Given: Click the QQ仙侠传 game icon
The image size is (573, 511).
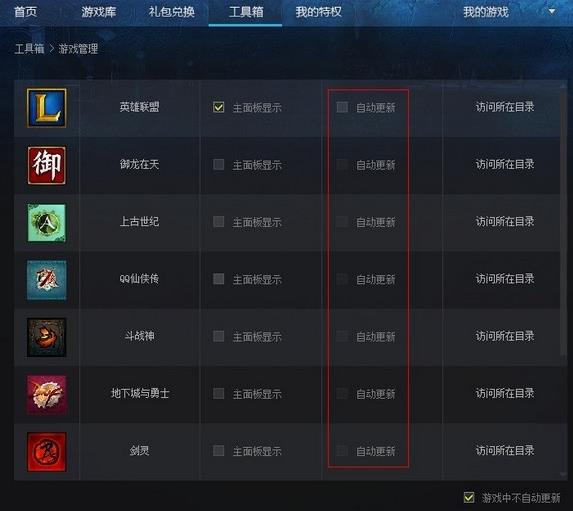Looking at the screenshot, I should [47, 280].
